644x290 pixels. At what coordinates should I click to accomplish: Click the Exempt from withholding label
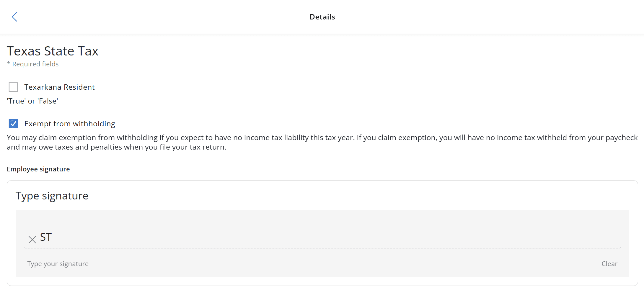click(70, 124)
